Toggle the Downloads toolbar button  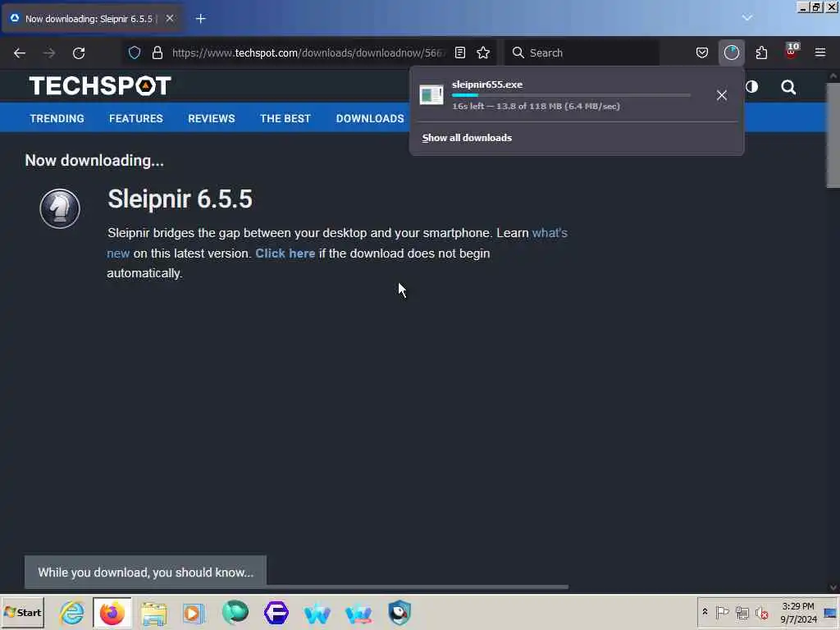coord(731,52)
